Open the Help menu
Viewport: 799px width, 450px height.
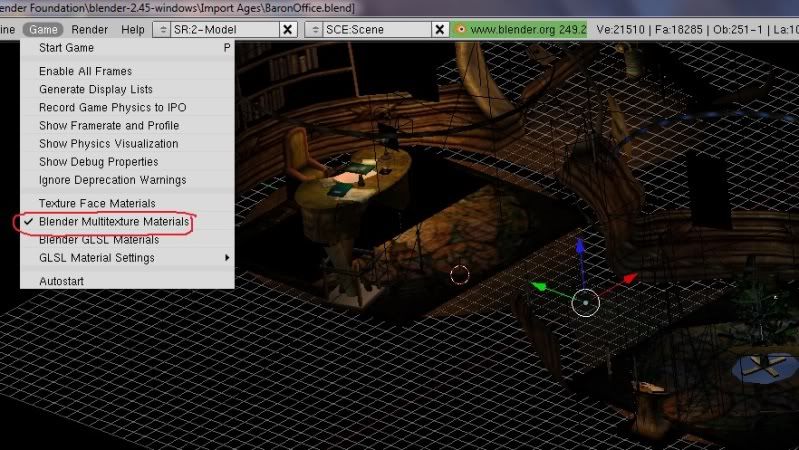[132, 30]
